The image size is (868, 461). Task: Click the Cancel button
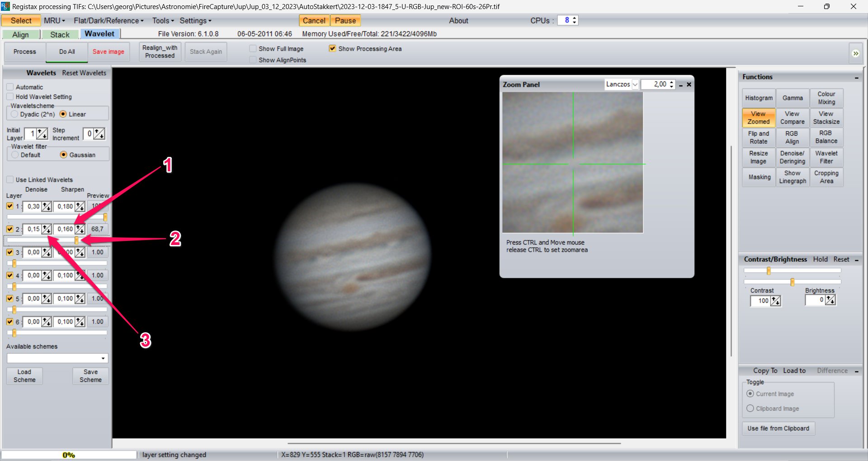[314, 21]
